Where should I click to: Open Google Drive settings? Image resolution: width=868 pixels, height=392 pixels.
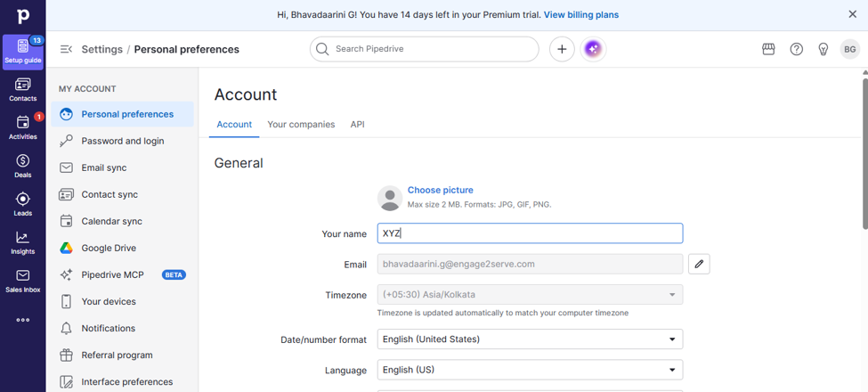point(122,248)
